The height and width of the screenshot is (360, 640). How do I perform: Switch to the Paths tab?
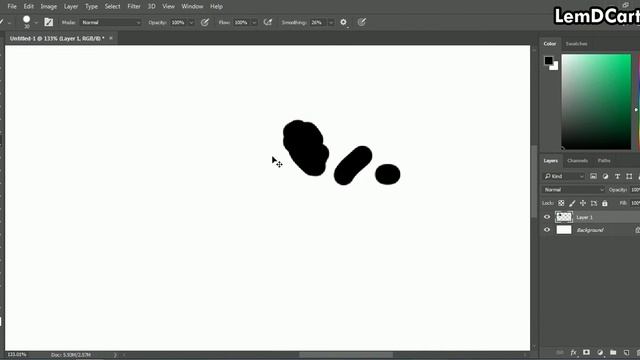pos(604,161)
